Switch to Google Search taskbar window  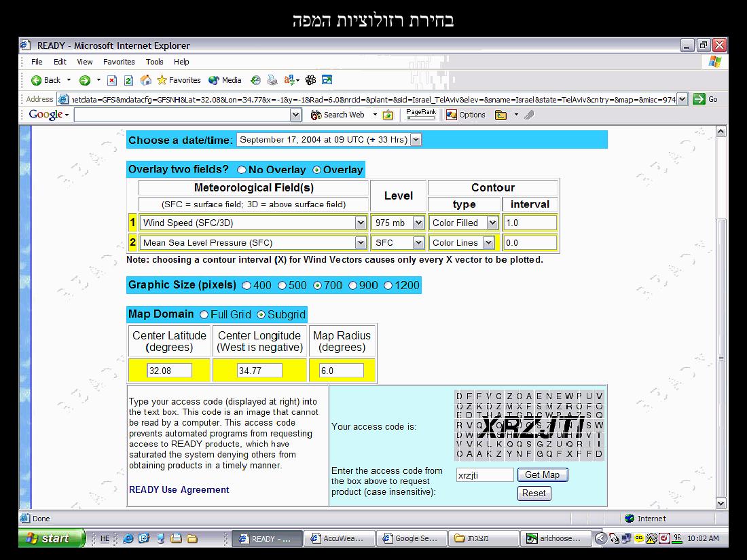pos(411,538)
